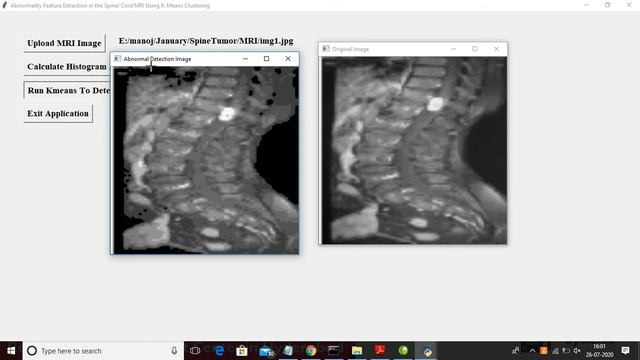Open the People icon in system tray
This screenshot has height=360, width=640.
click(x=516, y=351)
